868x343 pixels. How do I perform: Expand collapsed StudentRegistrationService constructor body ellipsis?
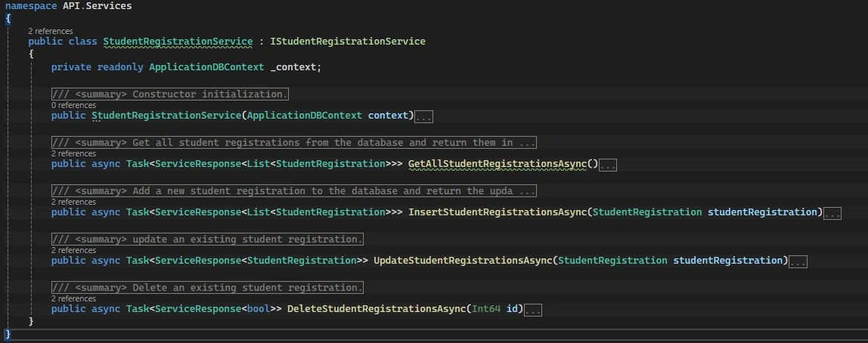point(423,117)
